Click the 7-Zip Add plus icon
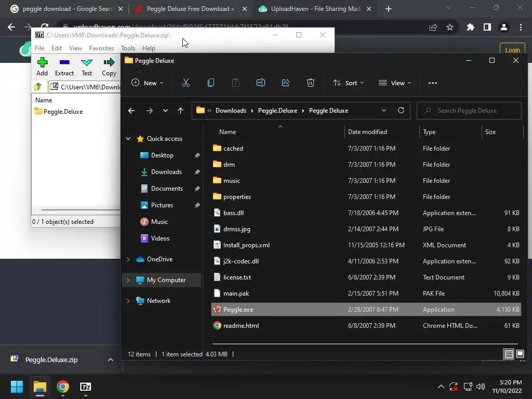This screenshot has width=532, height=399. click(42, 66)
